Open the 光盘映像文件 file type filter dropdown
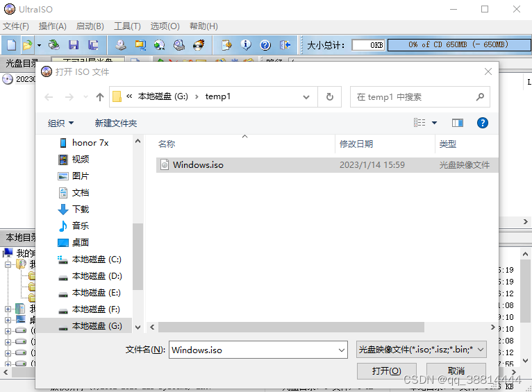 421,350
